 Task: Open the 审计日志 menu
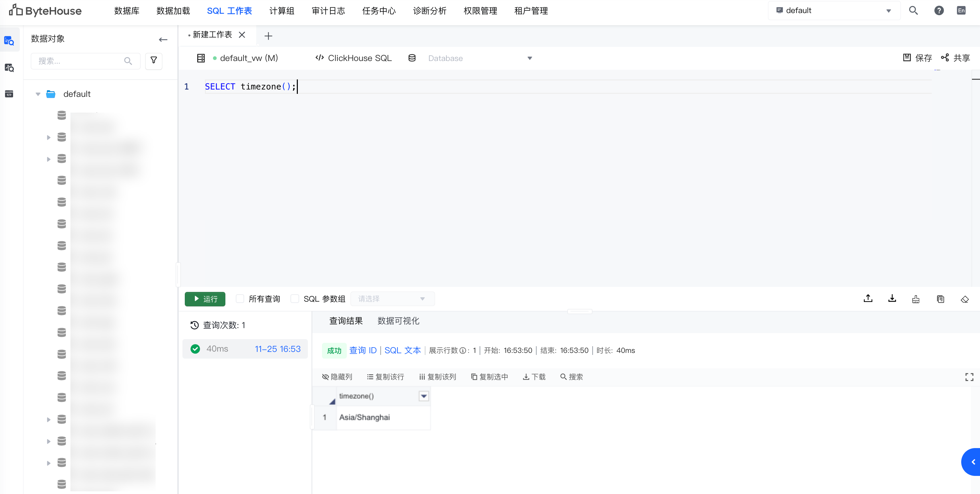tap(328, 11)
